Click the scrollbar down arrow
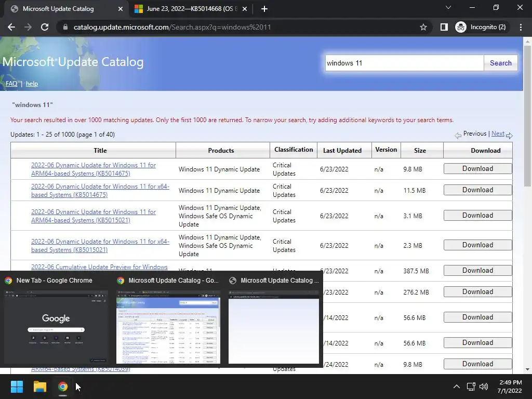Screen dimensions: 532x399 click(527, 369)
